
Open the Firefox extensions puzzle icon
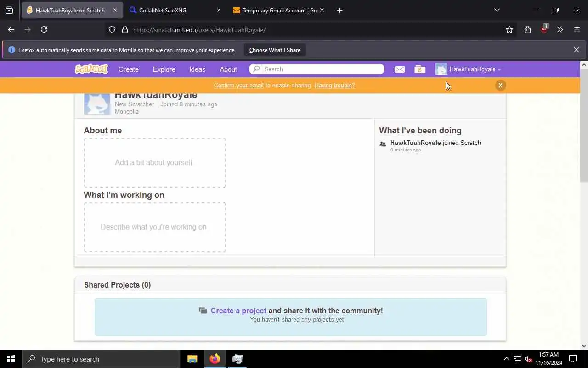click(527, 30)
